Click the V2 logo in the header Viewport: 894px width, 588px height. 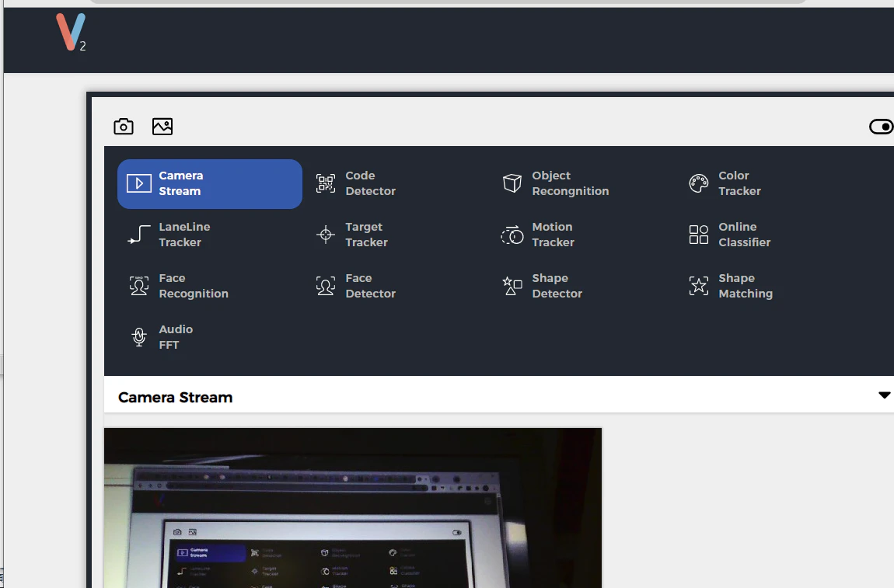[71, 33]
